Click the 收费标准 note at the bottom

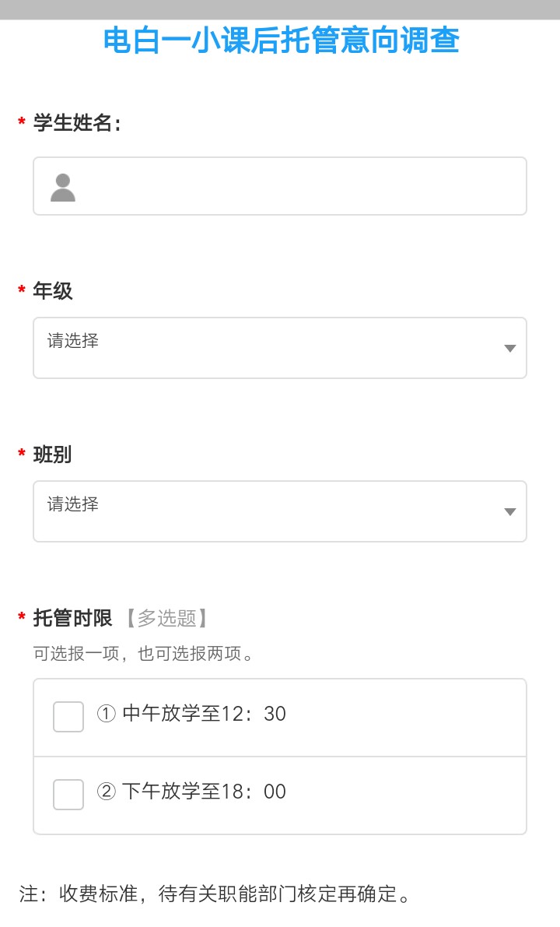pos(215,894)
